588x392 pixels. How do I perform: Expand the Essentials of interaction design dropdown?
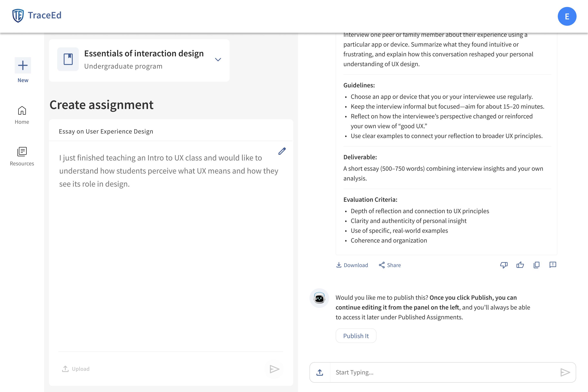point(218,59)
